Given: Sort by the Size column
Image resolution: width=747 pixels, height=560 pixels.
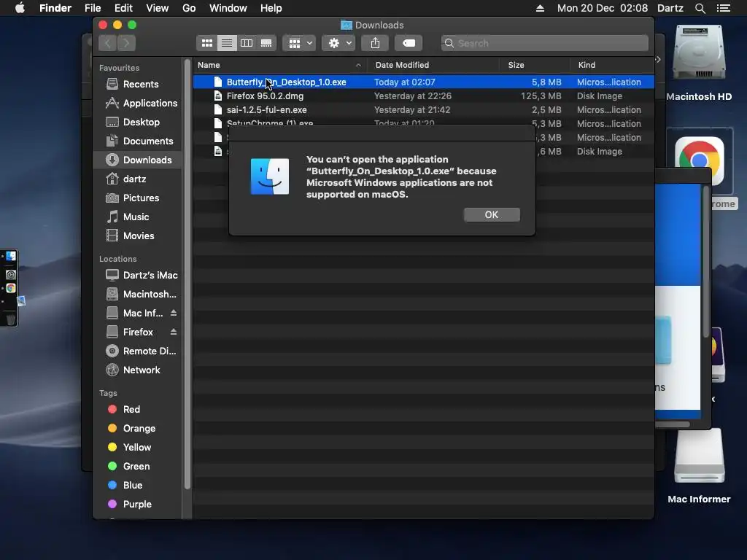Looking at the screenshot, I should click(x=535, y=65).
